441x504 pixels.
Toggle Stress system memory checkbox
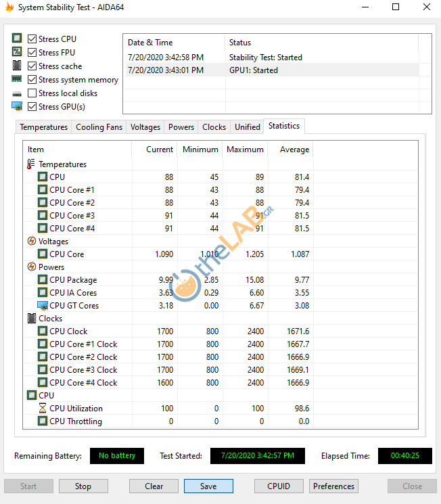point(32,79)
